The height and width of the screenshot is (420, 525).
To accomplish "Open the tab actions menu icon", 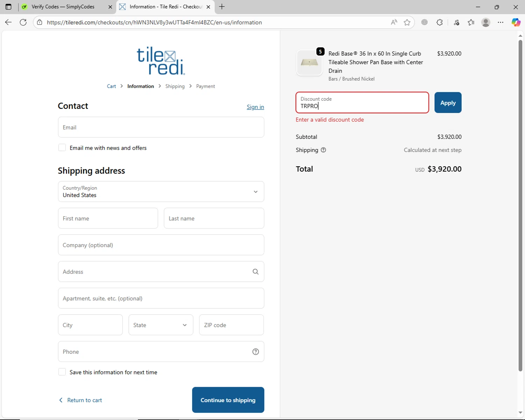I will point(8,7).
